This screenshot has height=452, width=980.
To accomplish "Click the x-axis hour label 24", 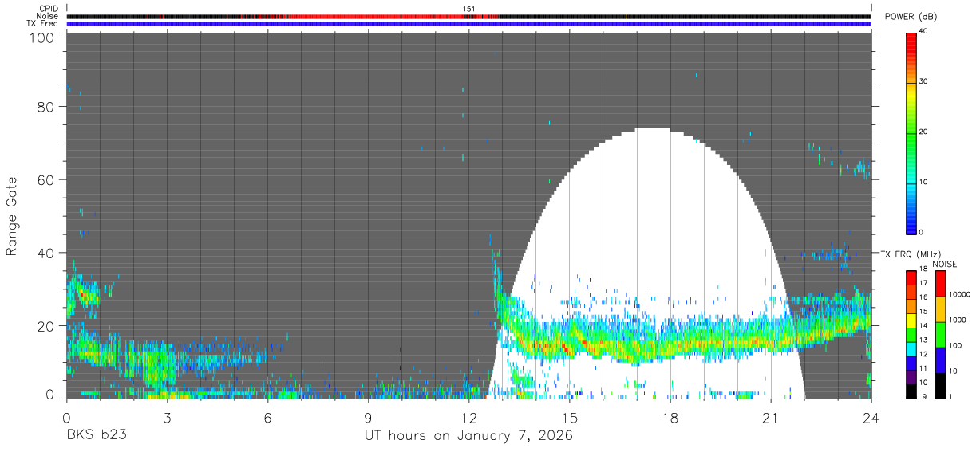I will pyautogui.click(x=871, y=418).
